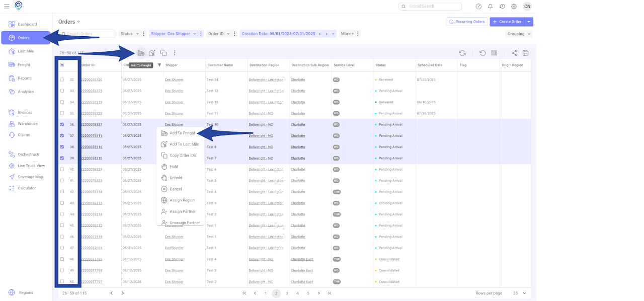Click the Global Search field
Screen dimensions: 644x301
click(x=430, y=7)
